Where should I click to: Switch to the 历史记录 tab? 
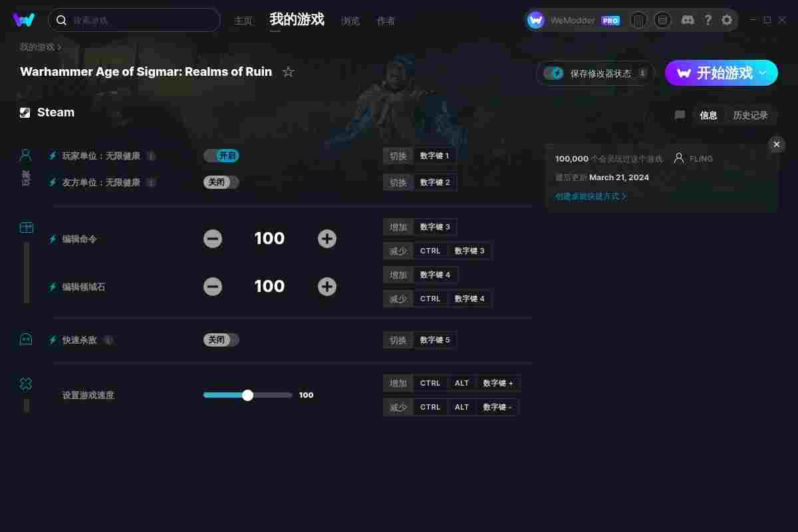coord(750,115)
